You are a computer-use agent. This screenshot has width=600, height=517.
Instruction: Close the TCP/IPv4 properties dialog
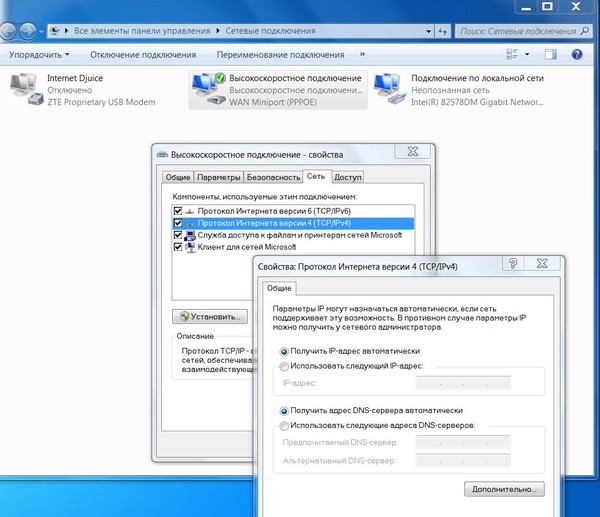(x=542, y=263)
